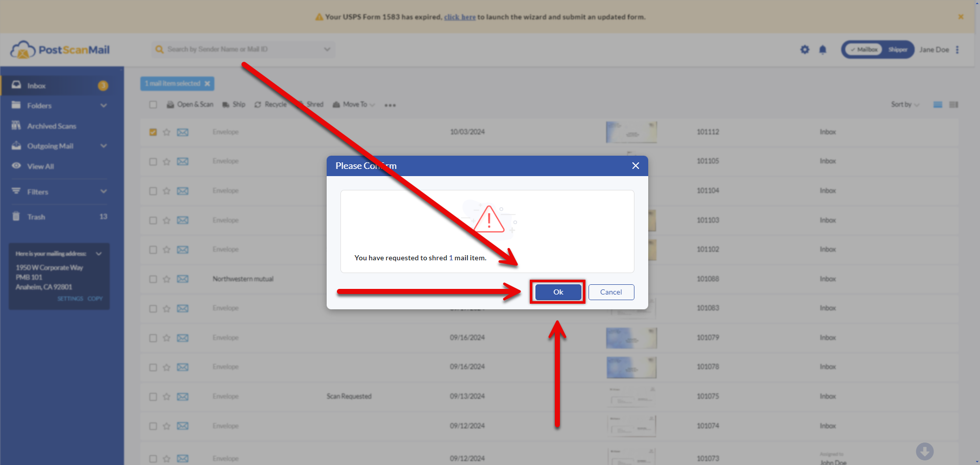Open the Move To dropdown

(x=354, y=105)
